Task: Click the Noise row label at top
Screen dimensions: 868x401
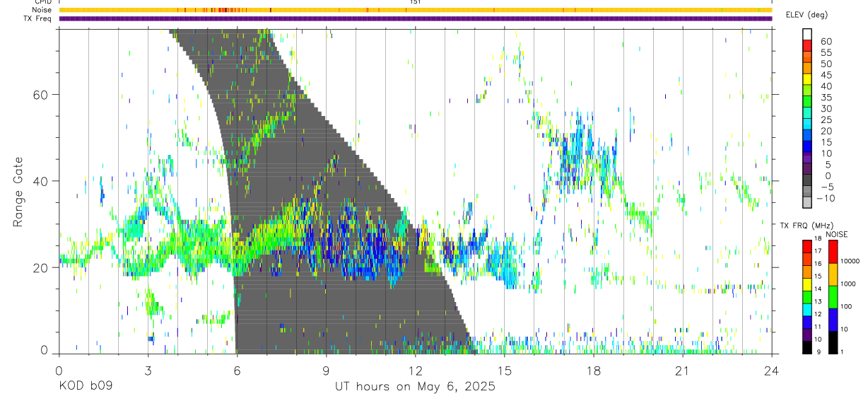Action: pos(42,10)
